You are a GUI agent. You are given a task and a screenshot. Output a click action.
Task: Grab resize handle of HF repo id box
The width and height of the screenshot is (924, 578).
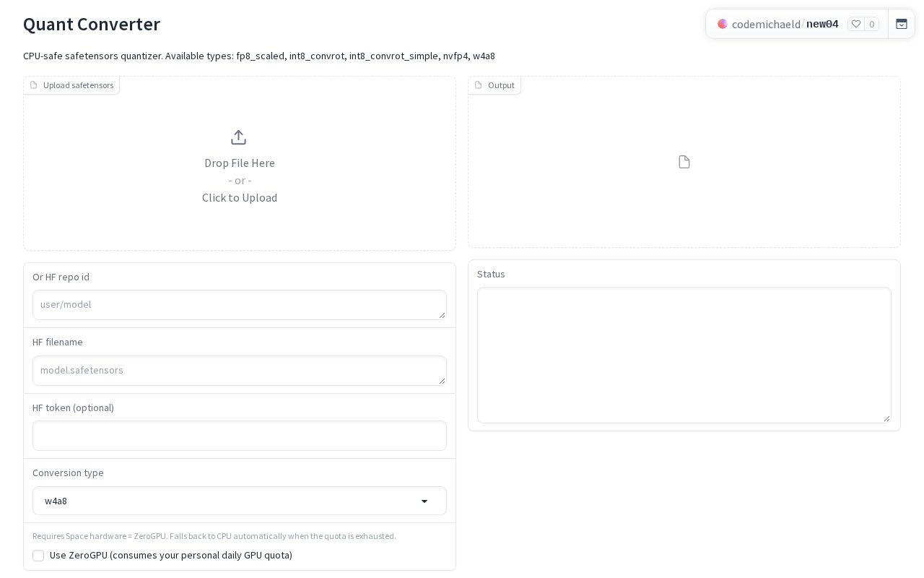tap(442, 315)
